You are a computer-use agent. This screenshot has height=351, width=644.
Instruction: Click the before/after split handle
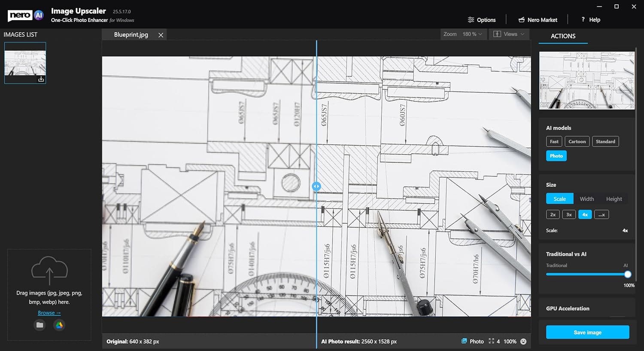(316, 186)
